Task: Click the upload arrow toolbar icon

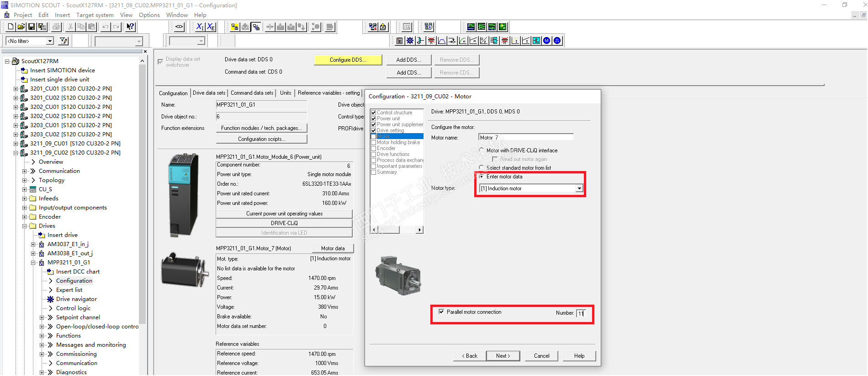Action: click(x=383, y=27)
